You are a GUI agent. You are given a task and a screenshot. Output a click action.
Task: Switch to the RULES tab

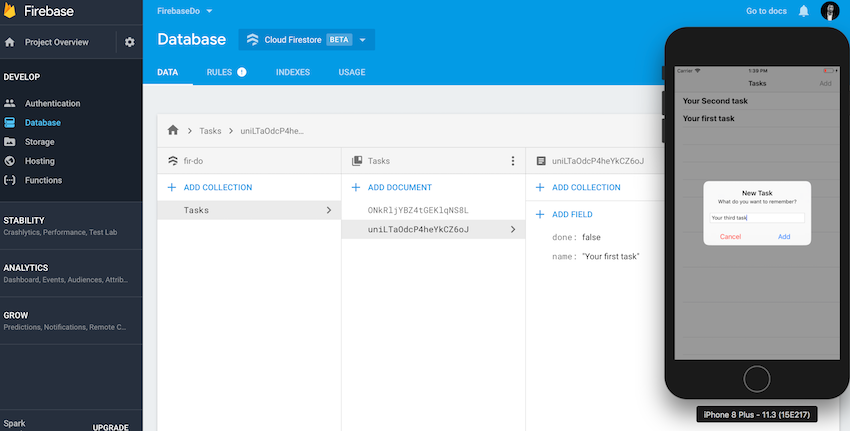point(219,72)
